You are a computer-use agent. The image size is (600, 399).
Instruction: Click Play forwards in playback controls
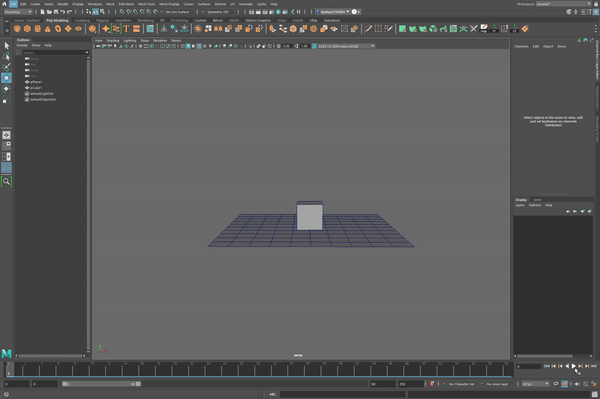coord(574,366)
